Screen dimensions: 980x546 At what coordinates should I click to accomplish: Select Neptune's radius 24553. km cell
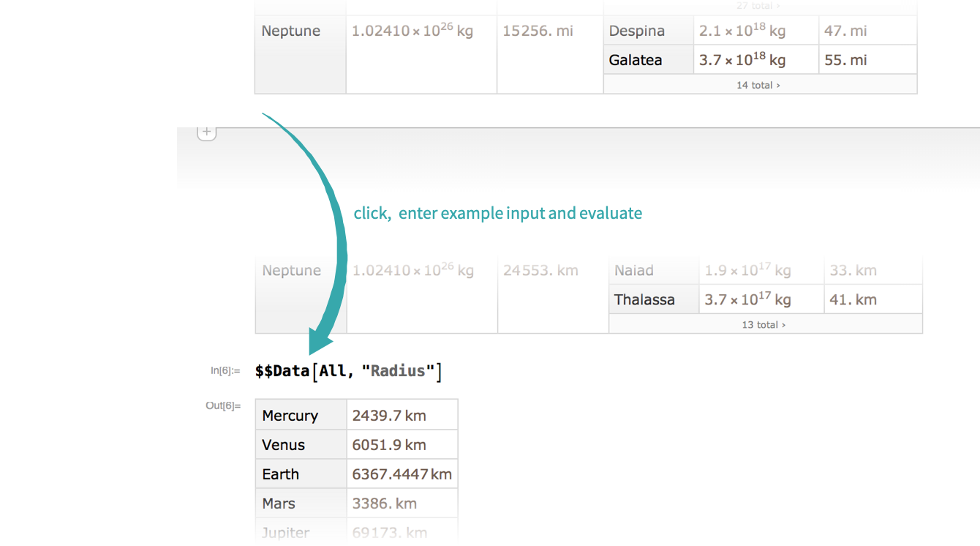click(x=540, y=270)
